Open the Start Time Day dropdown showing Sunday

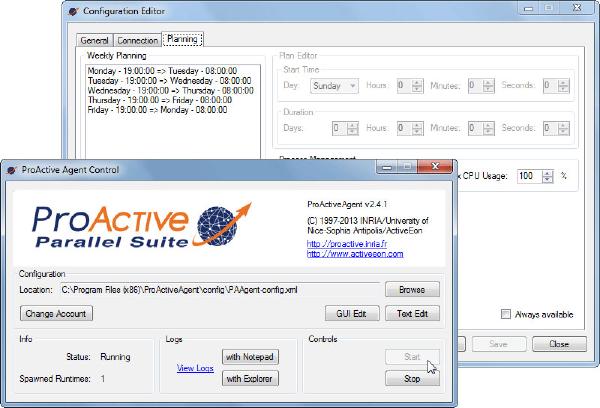[334, 86]
